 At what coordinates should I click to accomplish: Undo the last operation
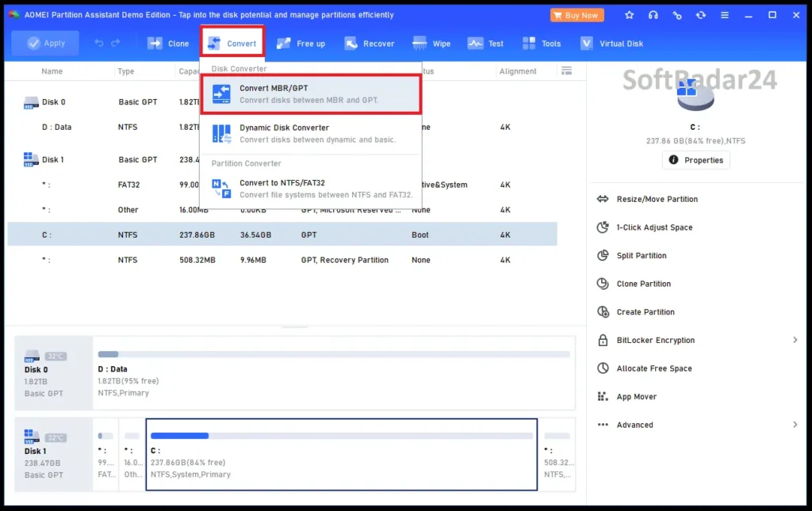click(99, 44)
